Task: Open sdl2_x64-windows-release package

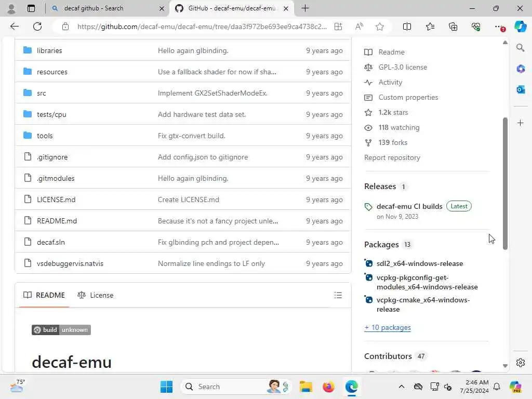Action: tap(419, 263)
